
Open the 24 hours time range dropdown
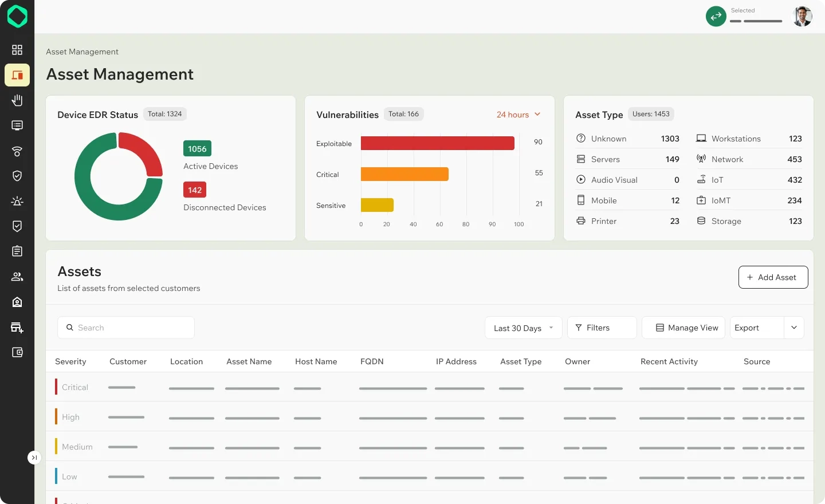[518, 115]
